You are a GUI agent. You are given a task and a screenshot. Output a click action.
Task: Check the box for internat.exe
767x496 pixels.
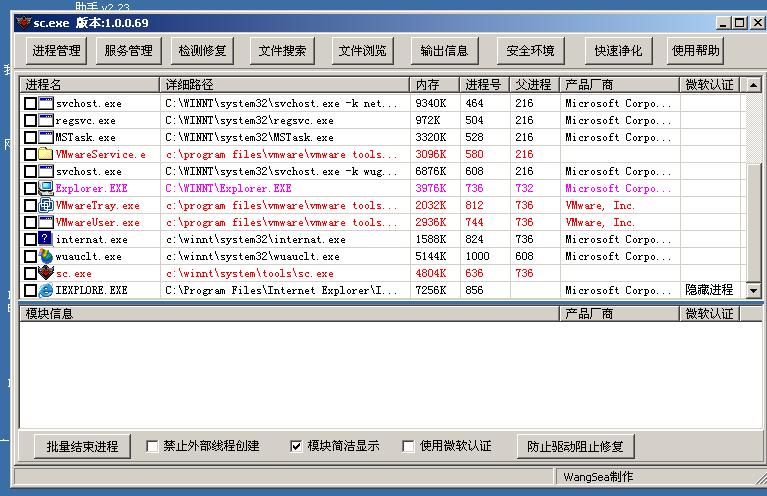point(30,240)
